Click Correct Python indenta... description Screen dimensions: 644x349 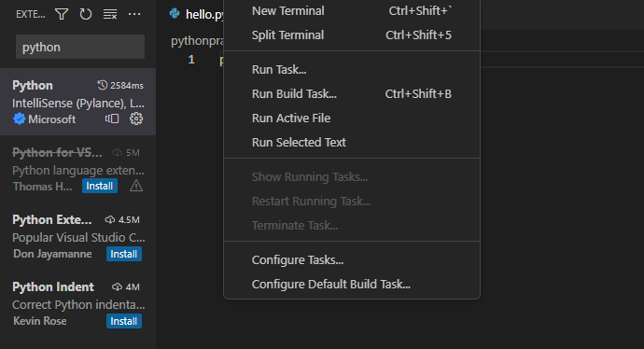(x=78, y=304)
